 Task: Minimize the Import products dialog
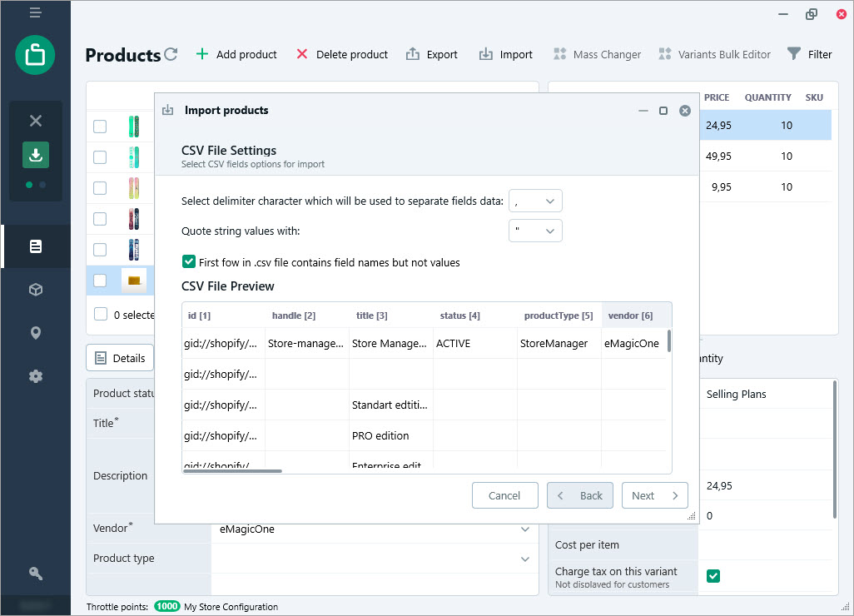point(643,111)
